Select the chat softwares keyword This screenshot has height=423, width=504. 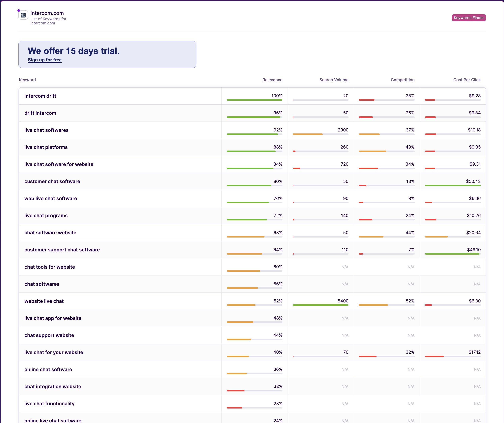42,284
